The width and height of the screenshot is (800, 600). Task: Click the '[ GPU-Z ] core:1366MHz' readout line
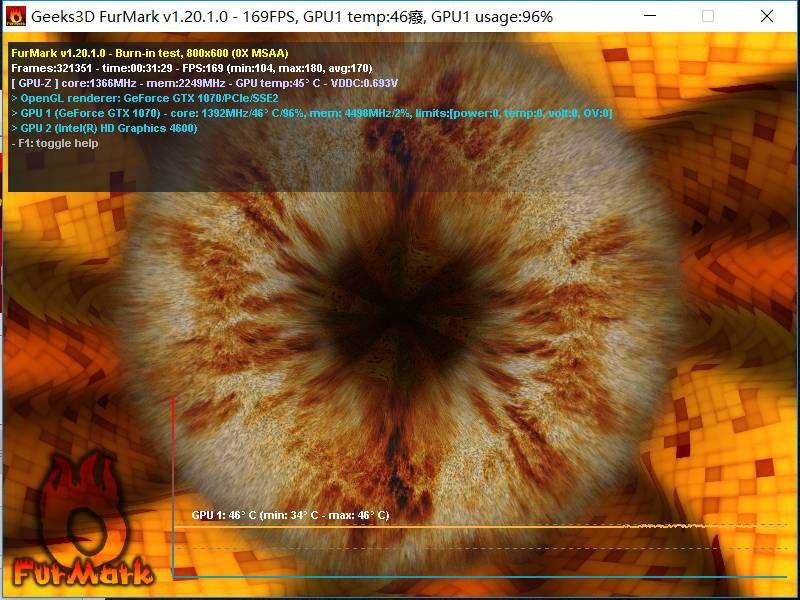tap(205, 83)
